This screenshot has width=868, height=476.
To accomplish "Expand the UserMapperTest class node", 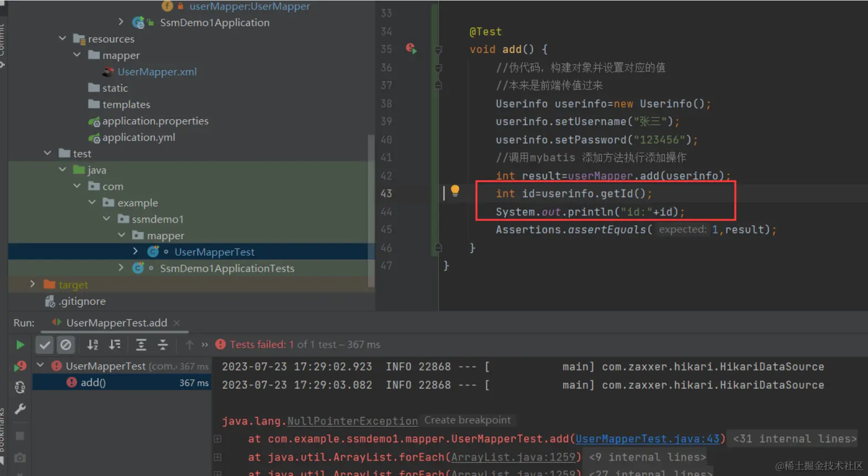I will click(x=136, y=252).
